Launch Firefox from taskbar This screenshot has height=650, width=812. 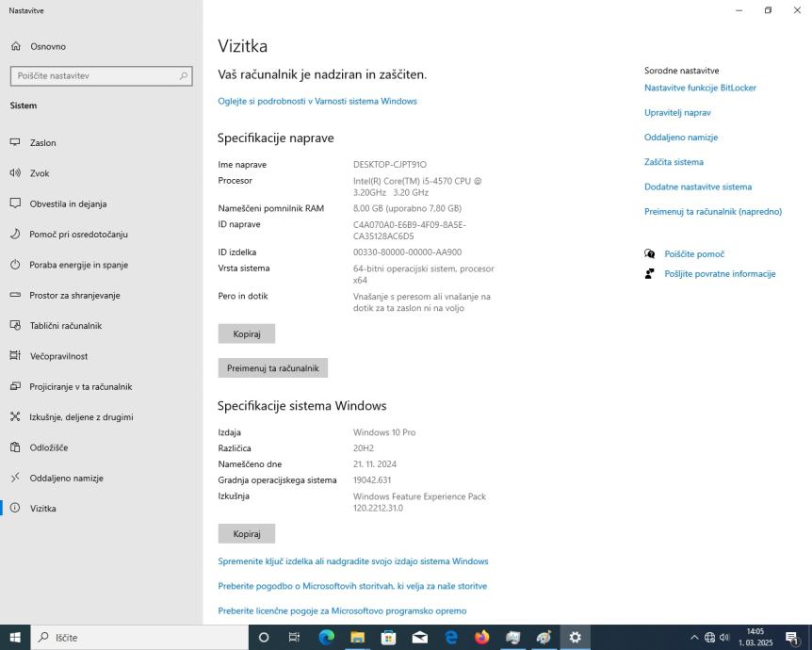[481, 637]
